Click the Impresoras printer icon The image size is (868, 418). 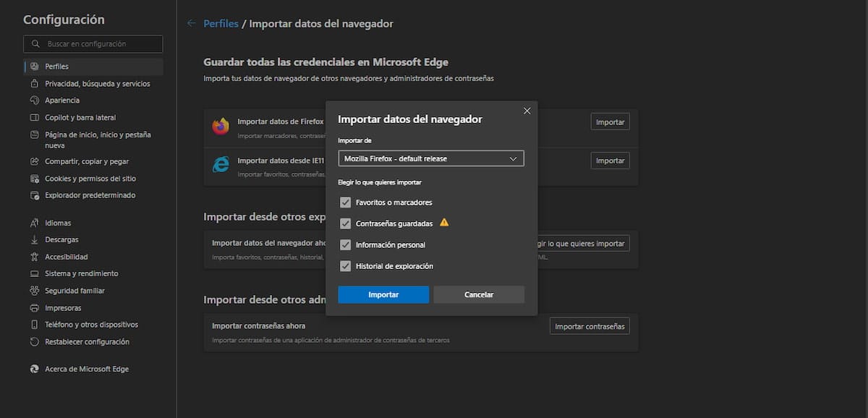[x=34, y=307]
